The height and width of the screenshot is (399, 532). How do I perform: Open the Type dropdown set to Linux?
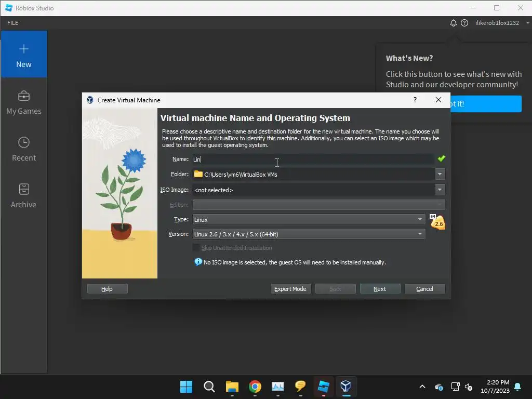(x=309, y=220)
